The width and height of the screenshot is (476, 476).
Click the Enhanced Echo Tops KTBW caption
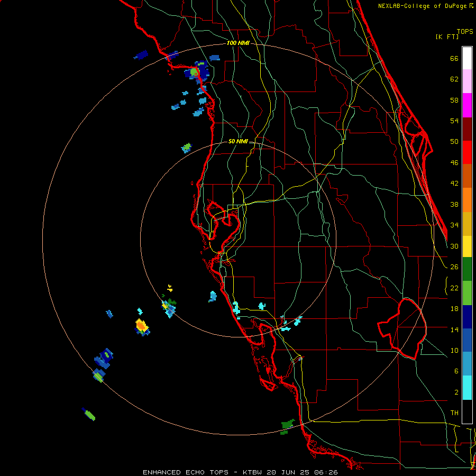[240, 472]
